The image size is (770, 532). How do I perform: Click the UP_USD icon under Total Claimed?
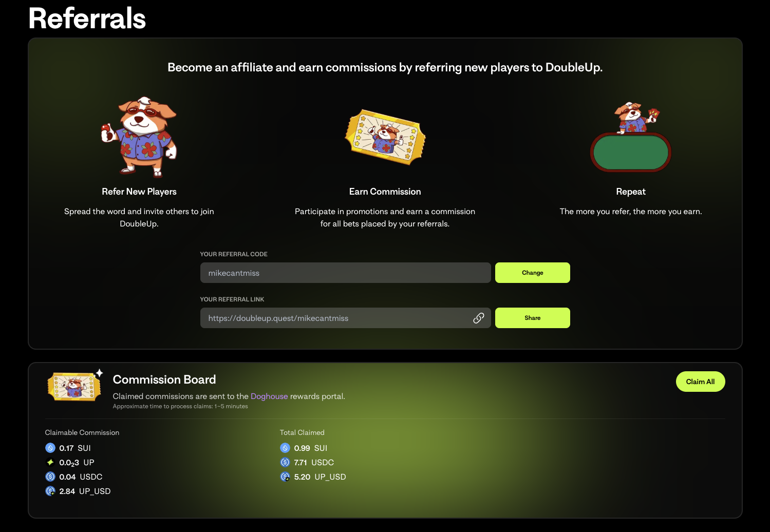[285, 477]
